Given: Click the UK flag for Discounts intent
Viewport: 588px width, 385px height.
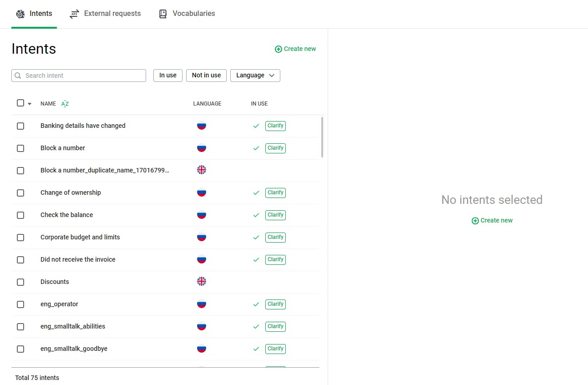Looking at the screenshot, I should (x=202, y=282).
